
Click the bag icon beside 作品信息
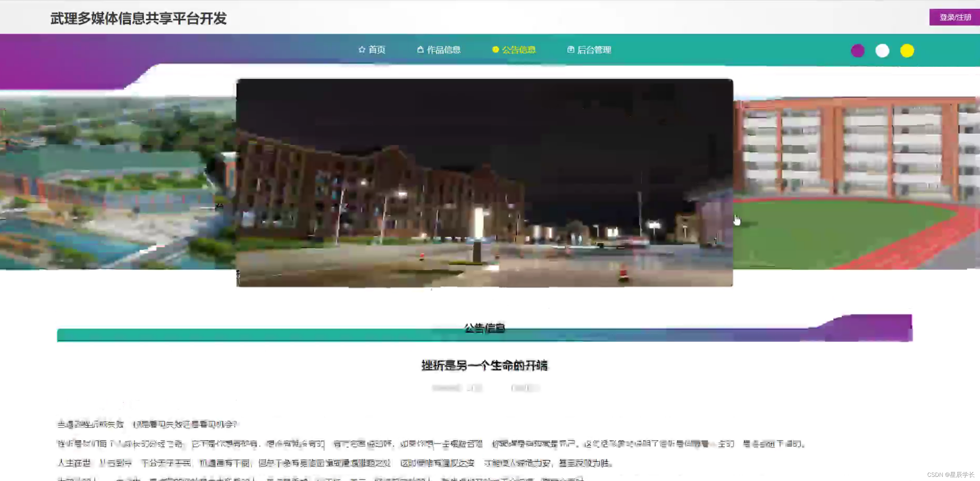pos(420,50)
